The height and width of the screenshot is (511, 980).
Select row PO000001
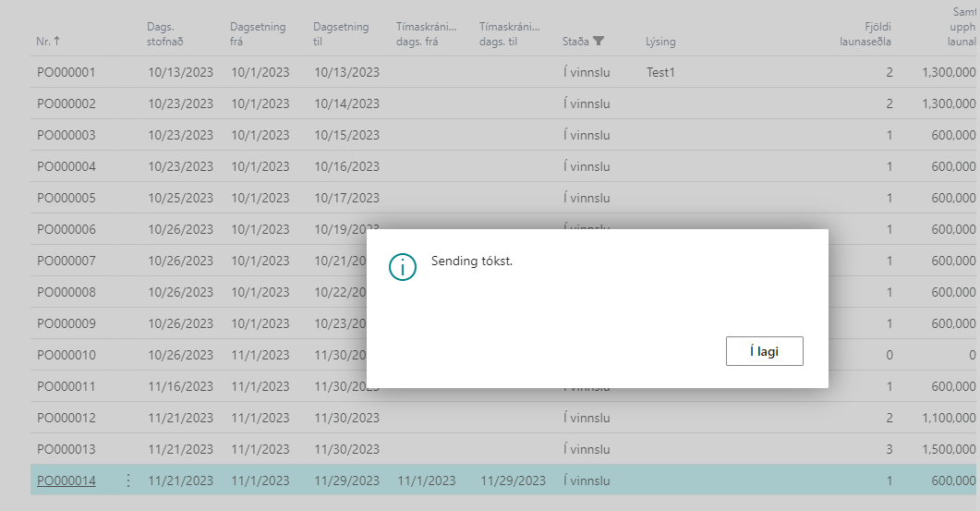[66, 72]
